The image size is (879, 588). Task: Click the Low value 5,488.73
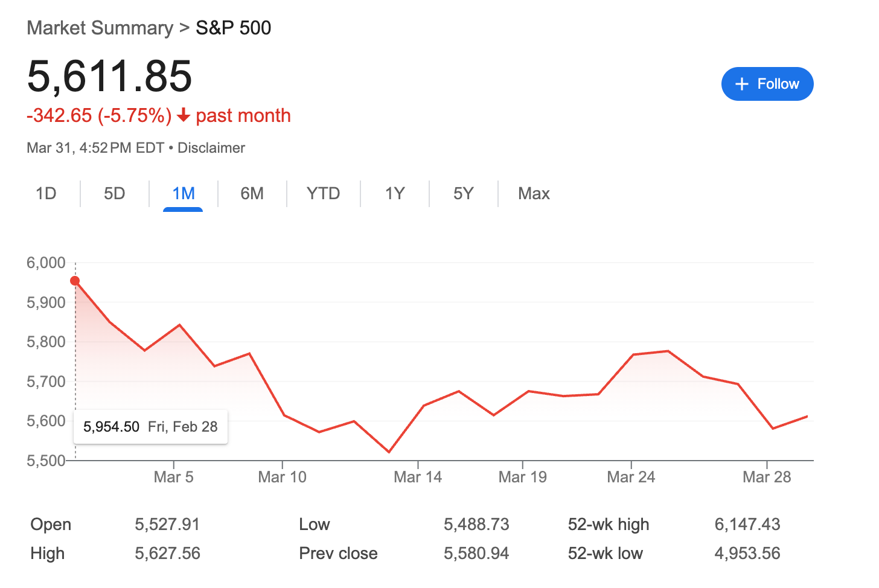click(x=476, y=524)
